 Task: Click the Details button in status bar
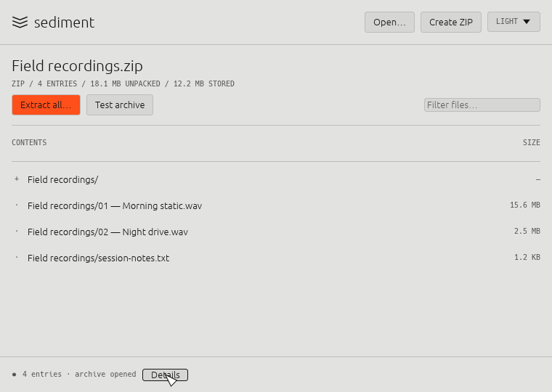[165, 375]
